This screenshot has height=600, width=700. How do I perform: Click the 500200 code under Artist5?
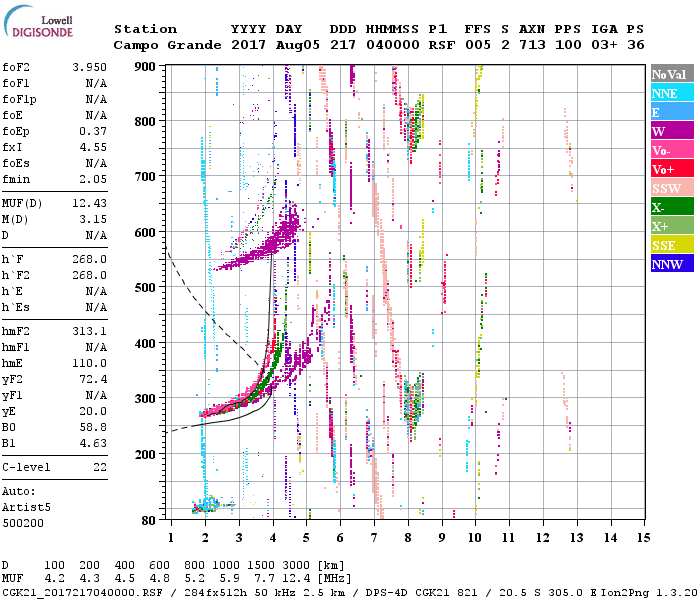[x=23, y=523]
